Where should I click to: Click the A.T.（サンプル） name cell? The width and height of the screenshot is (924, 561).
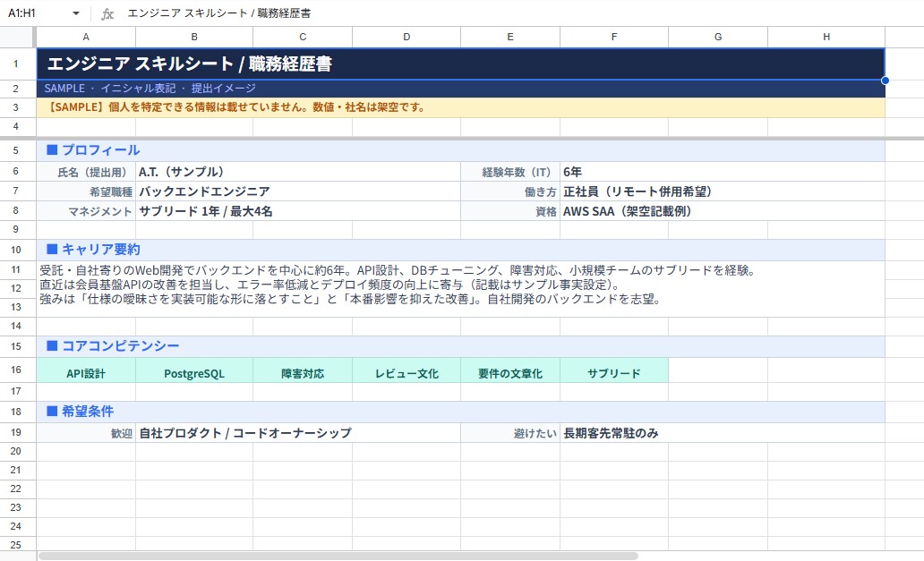(298, 172)
